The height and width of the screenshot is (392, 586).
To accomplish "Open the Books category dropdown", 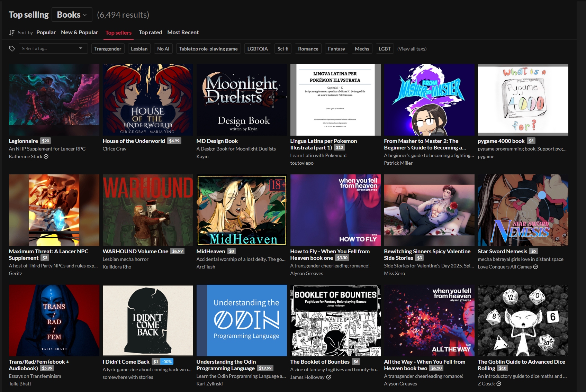I will point(72,15).
